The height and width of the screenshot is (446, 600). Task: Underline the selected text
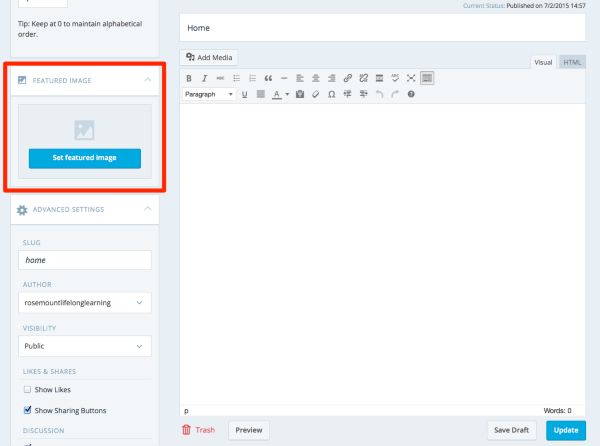coord(245,94)
